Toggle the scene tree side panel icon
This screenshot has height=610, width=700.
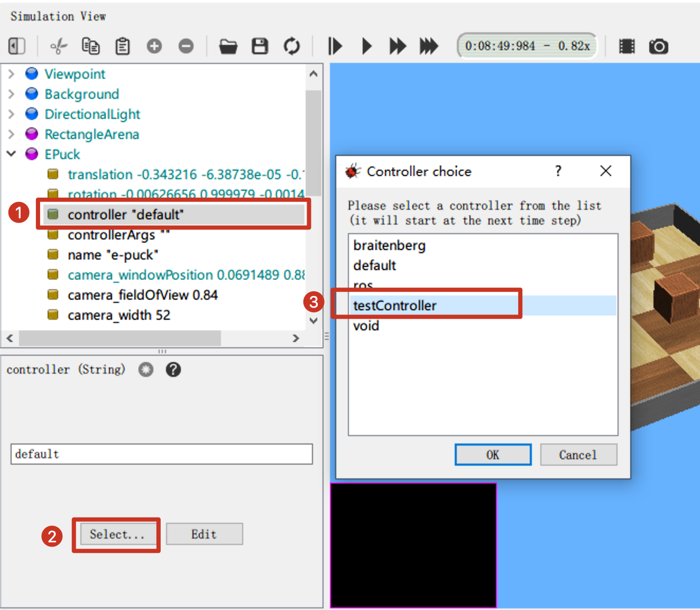[17, 47]
